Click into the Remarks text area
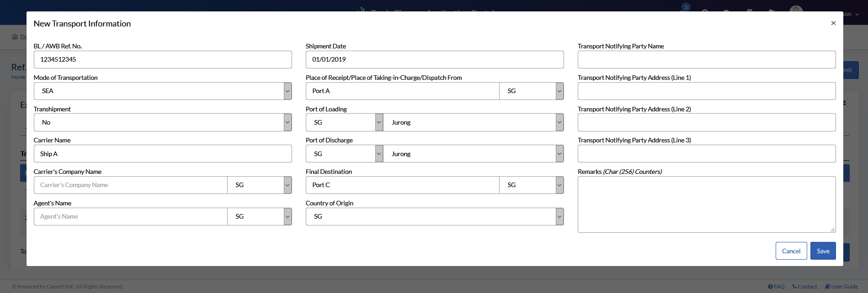Image resolution: width=868 pixels, height=293 pixels. [706, 204]
